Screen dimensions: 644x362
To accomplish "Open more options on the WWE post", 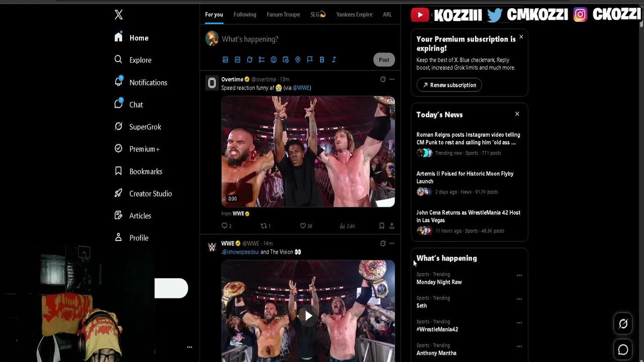I will click(392, 243).
